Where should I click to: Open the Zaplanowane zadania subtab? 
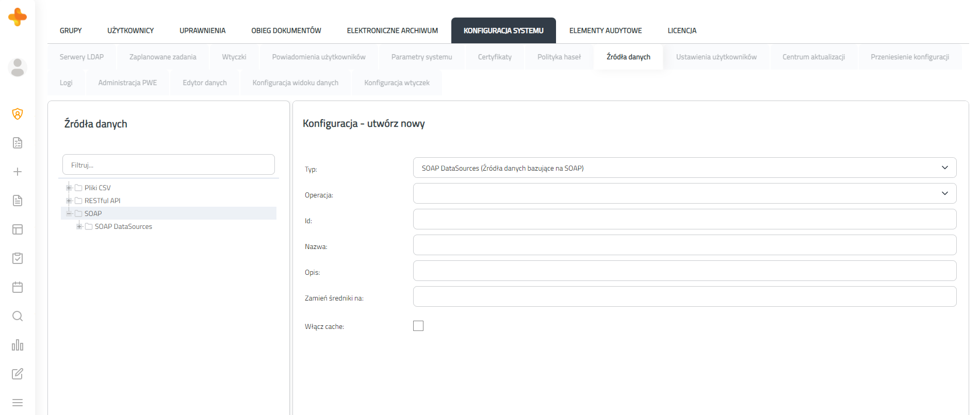[x=163, y=57]
